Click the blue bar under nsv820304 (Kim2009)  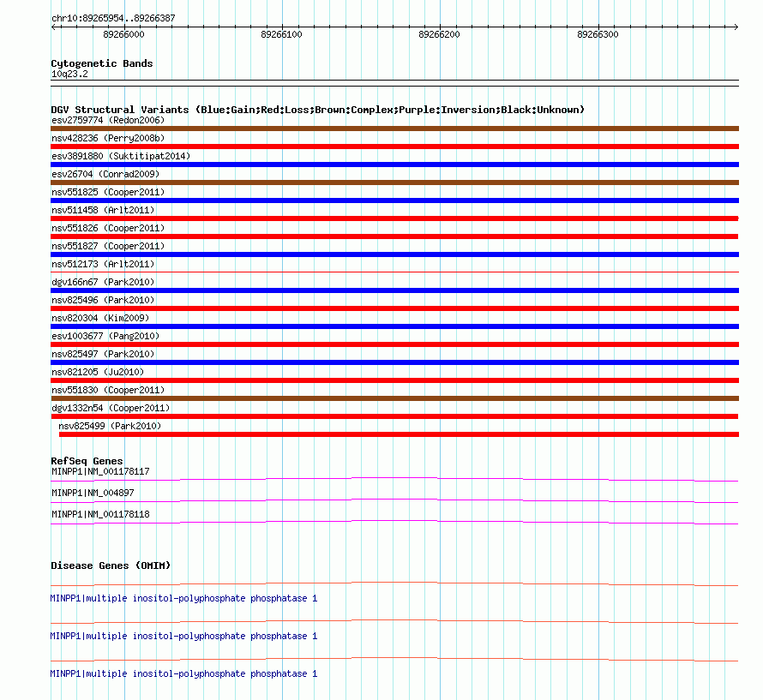pos(394,326)
